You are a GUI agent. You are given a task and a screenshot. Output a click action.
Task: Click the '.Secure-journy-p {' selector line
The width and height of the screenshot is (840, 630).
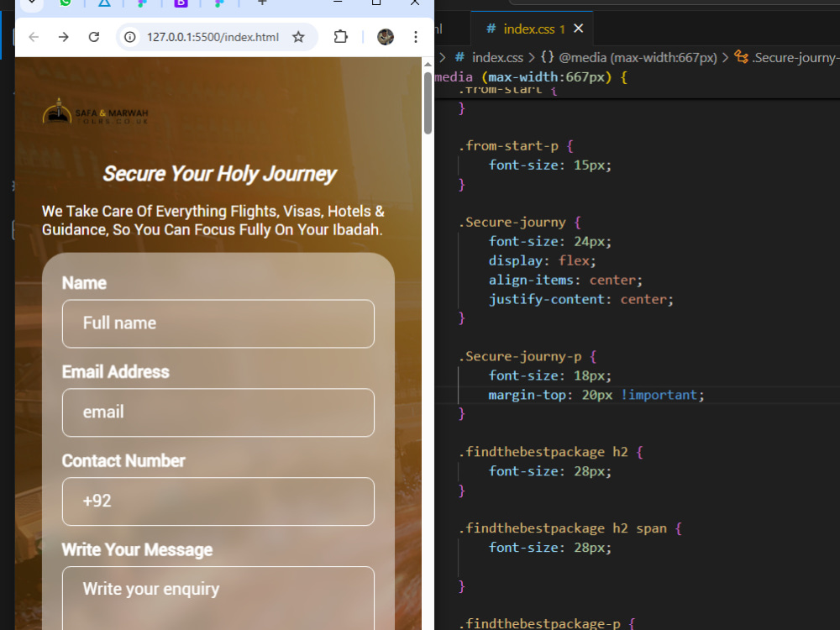(x=528, y=357)
